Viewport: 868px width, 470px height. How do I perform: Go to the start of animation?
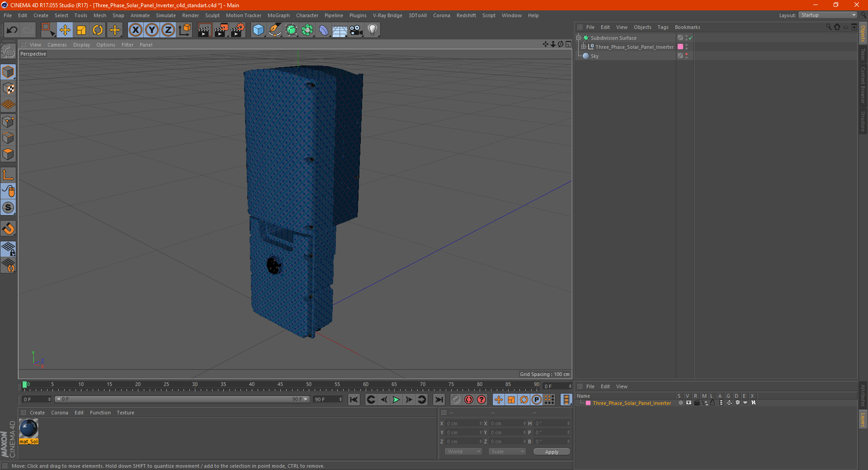354,399
